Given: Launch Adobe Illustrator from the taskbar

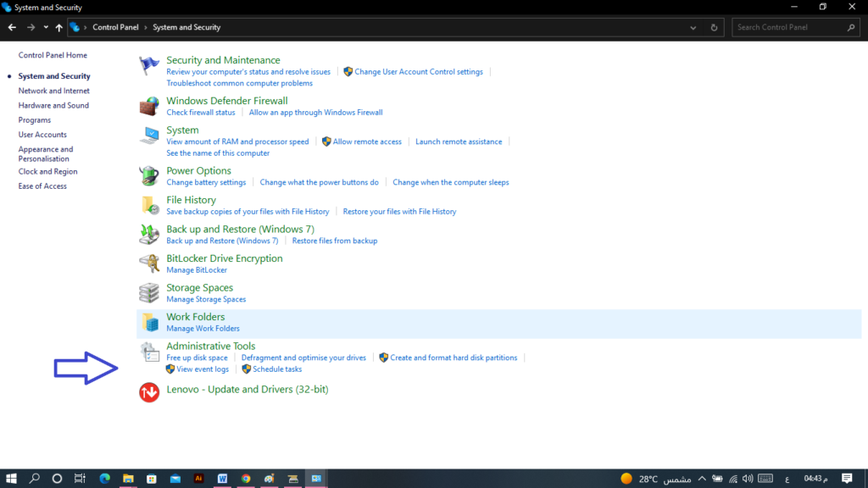Looking at the screenshot, I should (x=198, y=479).
